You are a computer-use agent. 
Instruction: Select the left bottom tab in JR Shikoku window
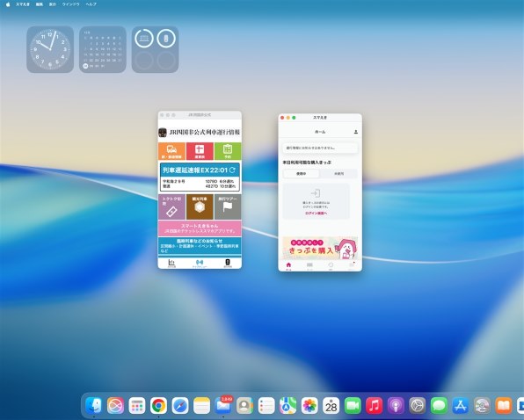click(x=171, y=263)
